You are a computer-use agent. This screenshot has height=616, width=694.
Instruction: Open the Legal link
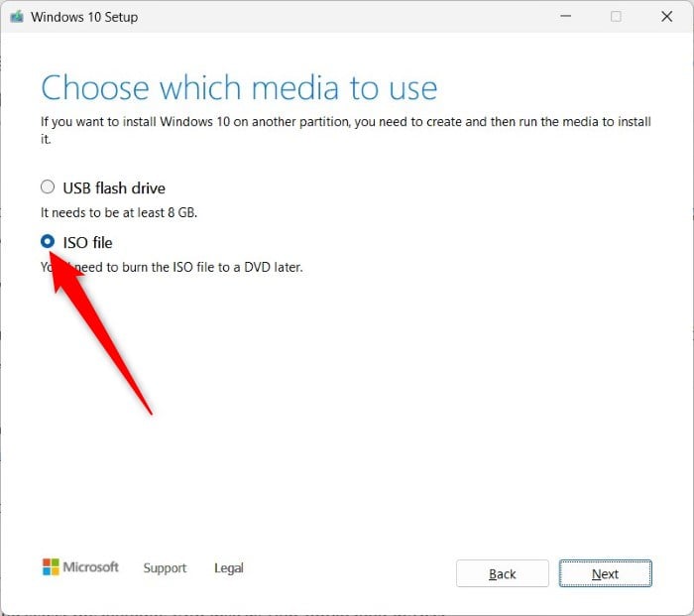(x=229, y=567)
